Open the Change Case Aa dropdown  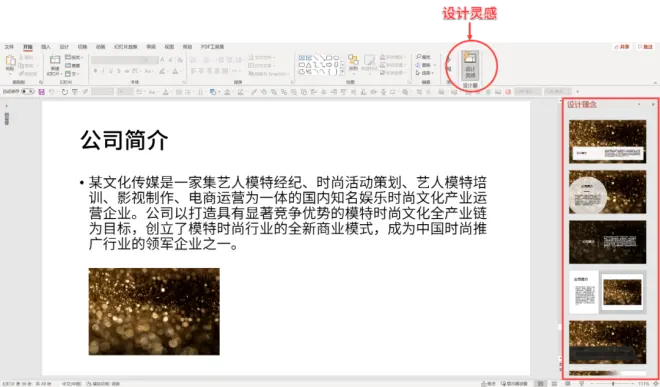(x=149, y=71)
